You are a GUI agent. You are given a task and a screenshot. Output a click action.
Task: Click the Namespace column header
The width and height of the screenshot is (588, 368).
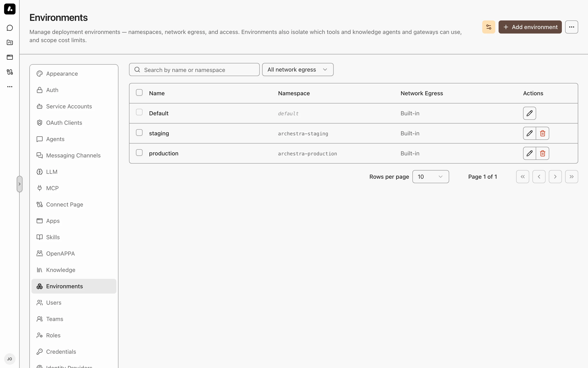click(294, 93)
